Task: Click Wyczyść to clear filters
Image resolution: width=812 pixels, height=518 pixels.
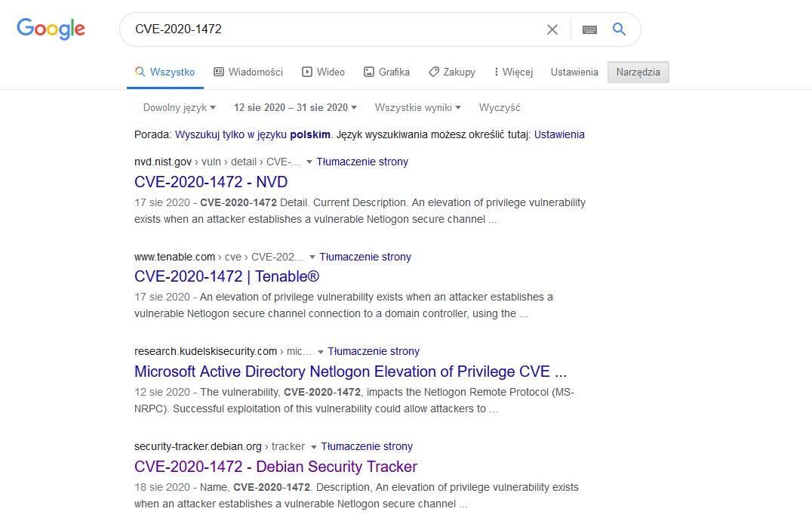Action: pyautogui.click(x=500, y=107)
